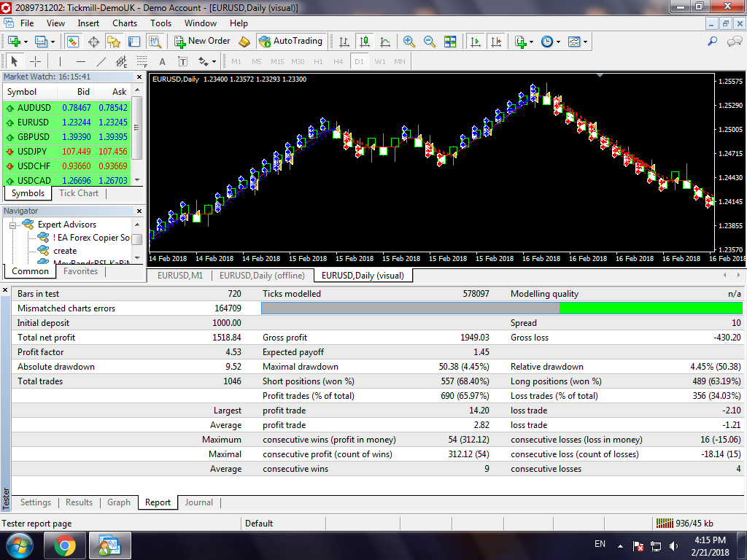Zoom in on the chart
The width and height of the screenshot is (747, 560).
[x=409, y=42]
